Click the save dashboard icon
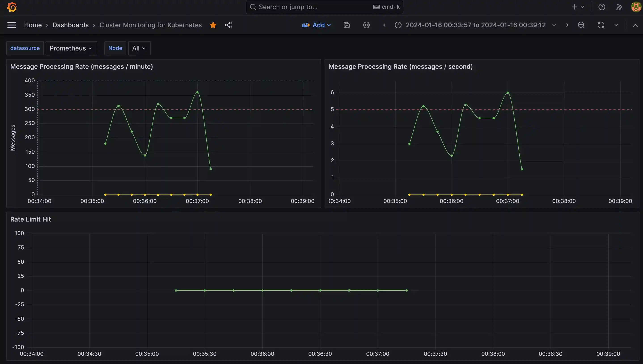The image size is (643, 364). tap(347, 25)
